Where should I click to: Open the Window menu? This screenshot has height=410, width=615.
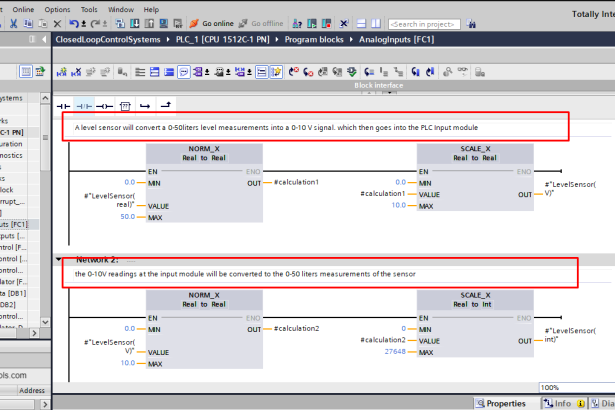point(121,9)
